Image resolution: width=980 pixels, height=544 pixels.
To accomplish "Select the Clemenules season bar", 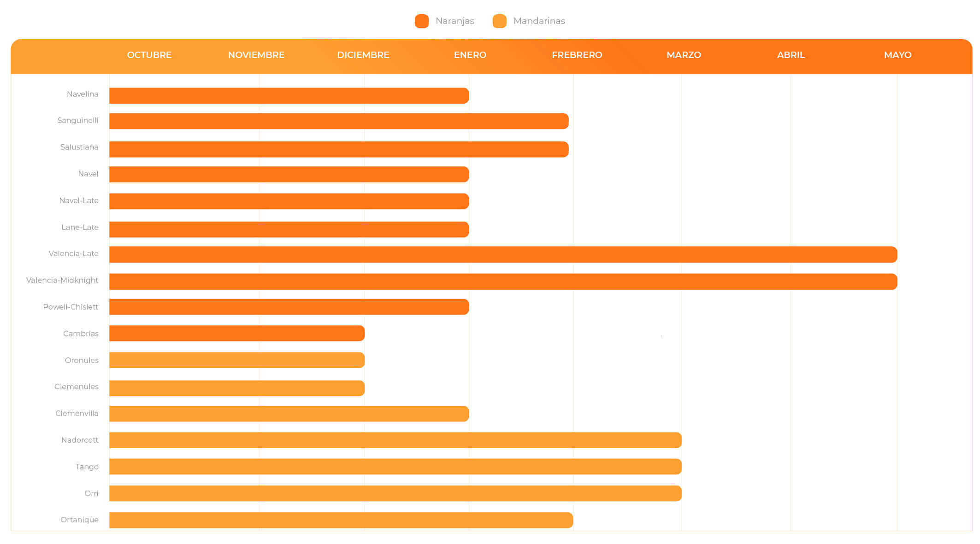I will click(x=237, y=388).
